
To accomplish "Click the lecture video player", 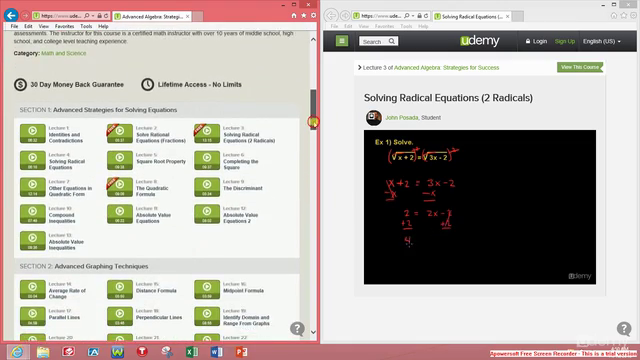I will tap(480, 207).
